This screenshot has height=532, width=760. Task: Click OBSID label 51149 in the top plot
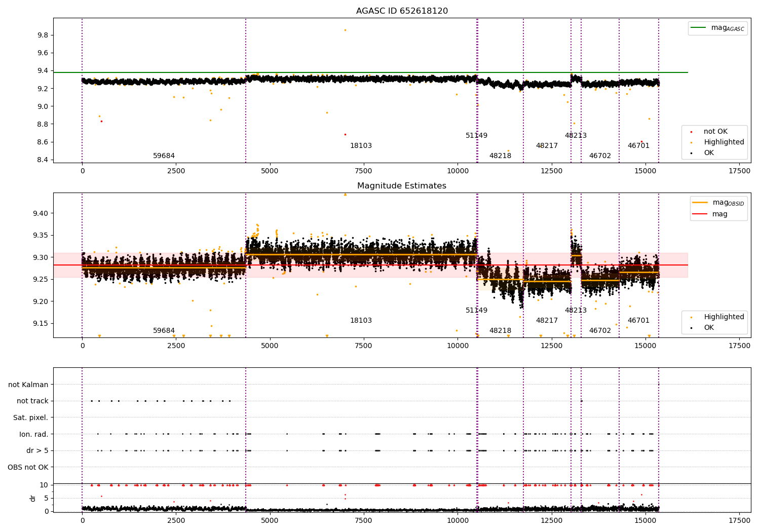476,136
